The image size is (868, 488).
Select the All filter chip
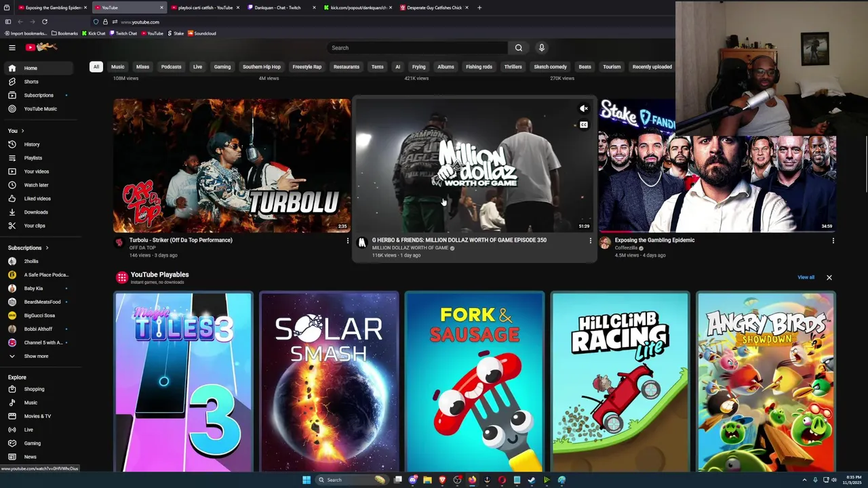coord(96,66)
